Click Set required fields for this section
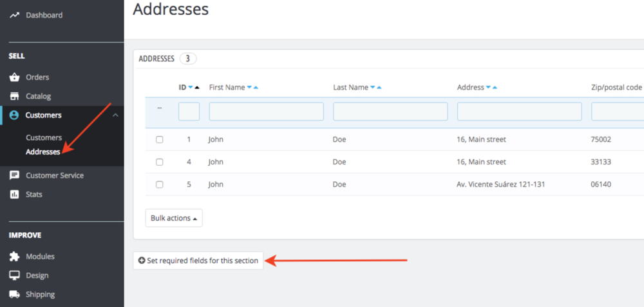Image resolution: width=644 pixels, height=307 pixels. coord(198,261)
